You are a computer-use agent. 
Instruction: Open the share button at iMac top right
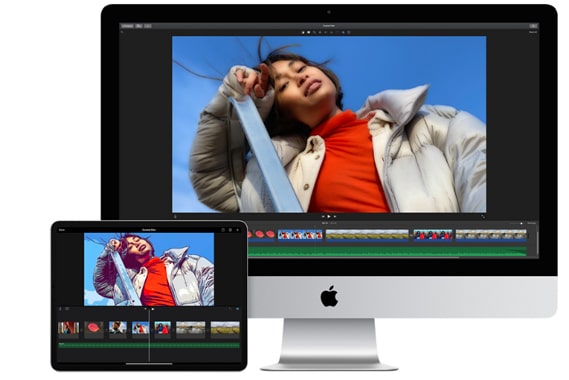533,26
